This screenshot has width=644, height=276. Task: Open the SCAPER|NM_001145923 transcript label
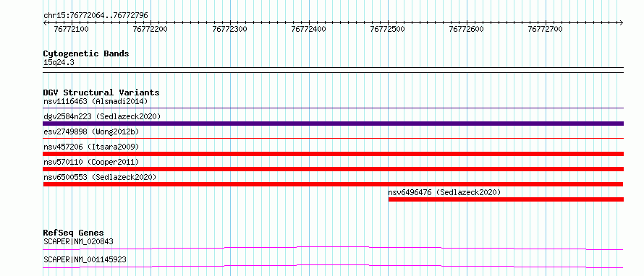click(85, 259)
